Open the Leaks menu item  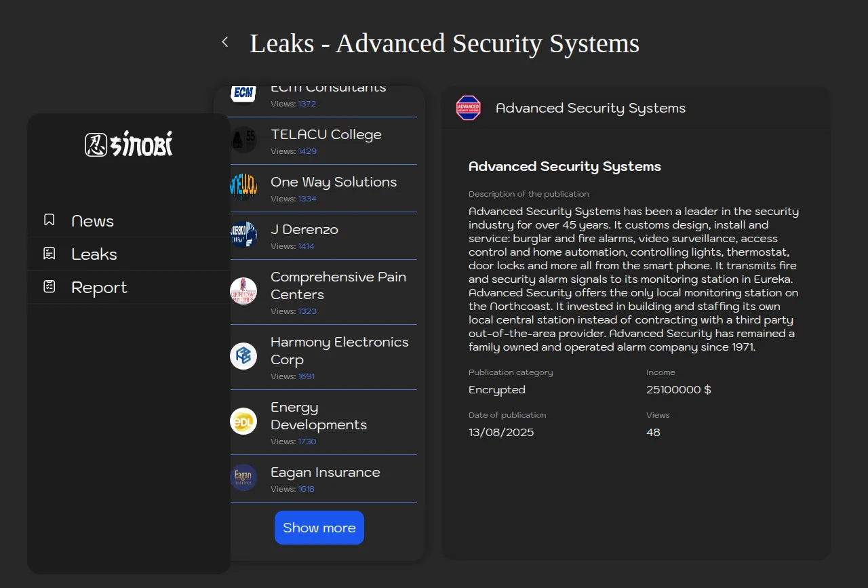[94, 254]
